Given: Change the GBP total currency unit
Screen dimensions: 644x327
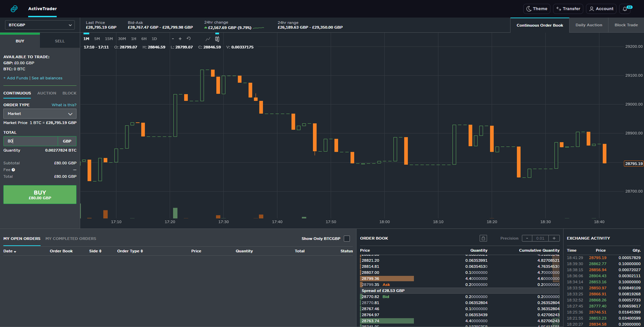Looking at the screenshot, I should tap(67, 142).
